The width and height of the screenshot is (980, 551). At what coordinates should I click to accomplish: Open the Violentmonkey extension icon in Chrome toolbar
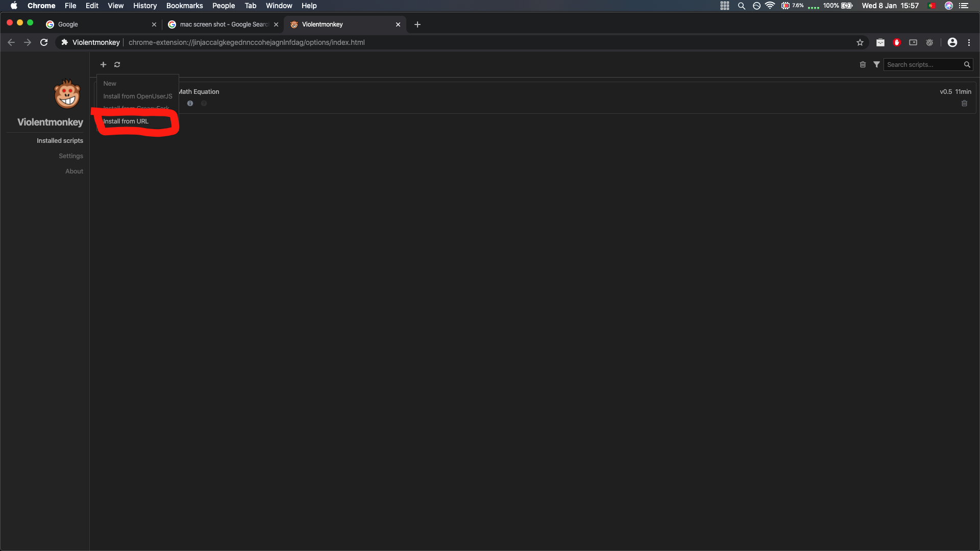coord(929,42)
